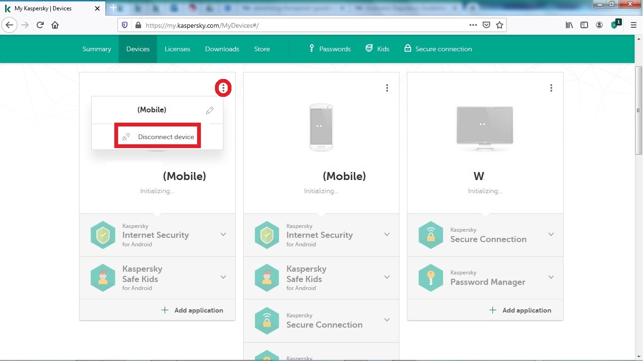Open the browser Library icon
Screen dimensions: 644x361
(x=569, y=25)
